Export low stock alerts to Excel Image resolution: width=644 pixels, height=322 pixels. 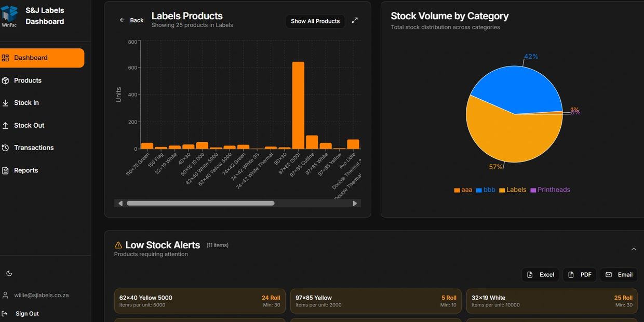click(x=540, y=275)
